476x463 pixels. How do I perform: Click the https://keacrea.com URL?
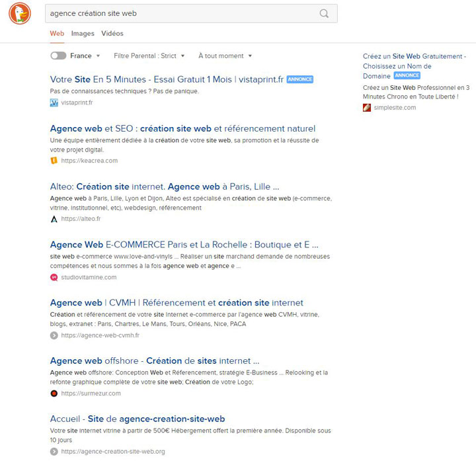(89, 161)
